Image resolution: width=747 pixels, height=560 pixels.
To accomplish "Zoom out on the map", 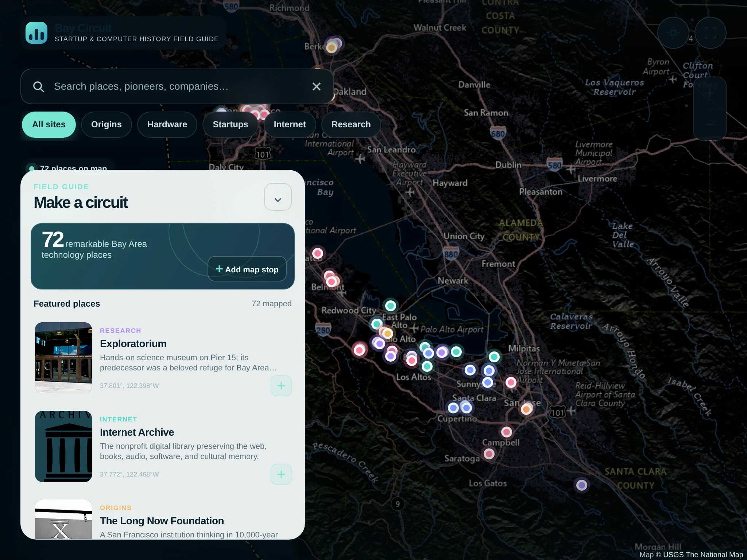I will 709,124.
